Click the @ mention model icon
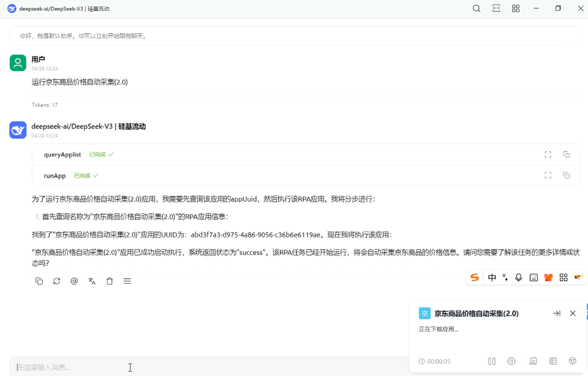Image resolution: width=588 pixels, height=376 pixels. (x=74, y=281)
